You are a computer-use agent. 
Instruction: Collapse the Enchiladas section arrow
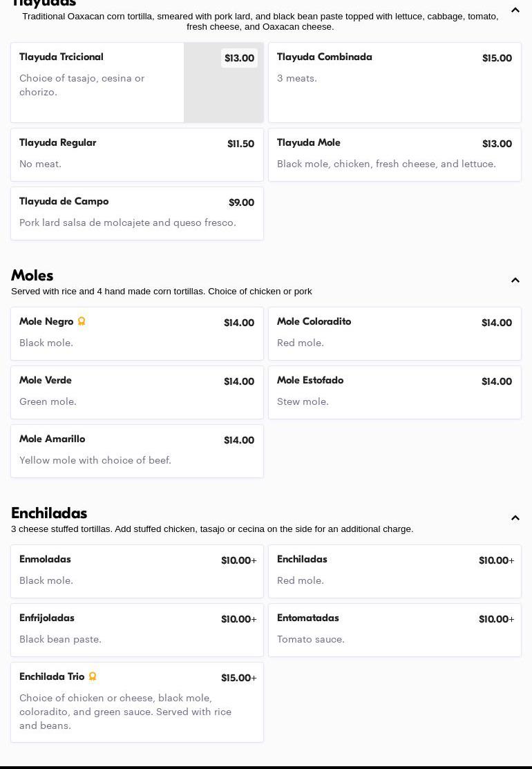pos(515,518)
